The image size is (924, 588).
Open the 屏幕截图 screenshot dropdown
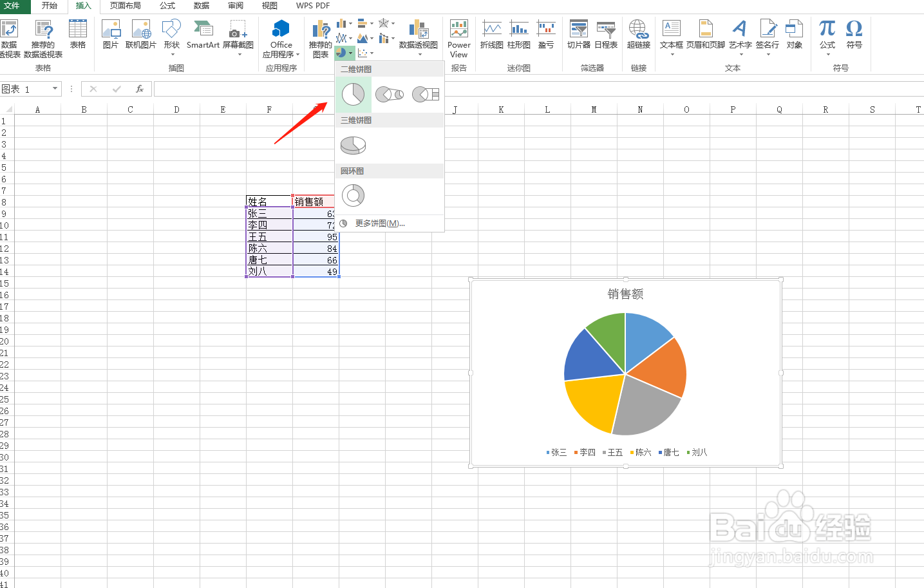point(238,37)
